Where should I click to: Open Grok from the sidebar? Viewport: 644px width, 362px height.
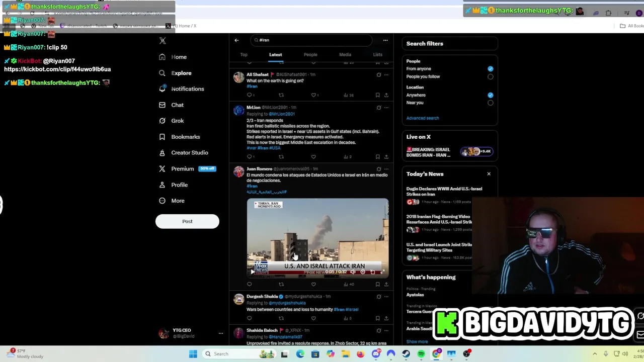tap(171, 121)
